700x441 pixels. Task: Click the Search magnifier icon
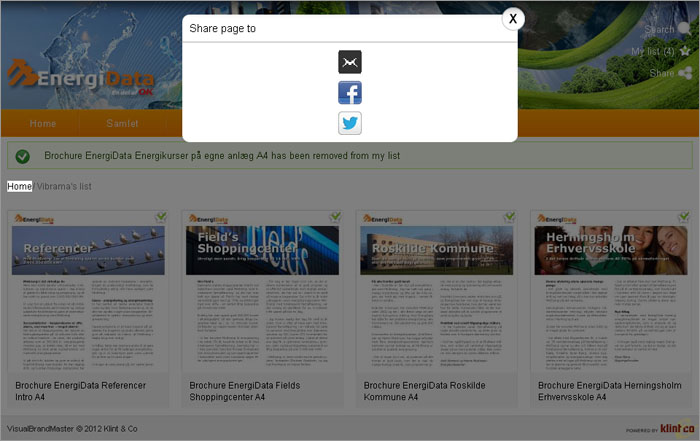tap(685, 29)
